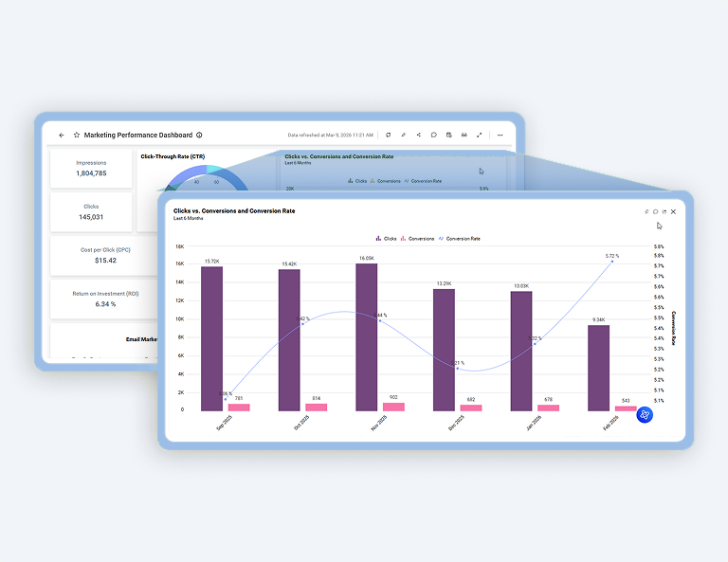728x562 pixels.
Task: Click the Oct 2025 Clicks bar labeled 15.42K
Action: point(289,340)
